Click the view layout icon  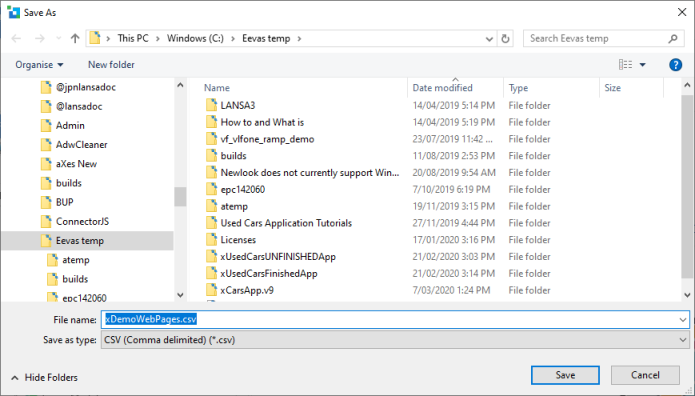tap(625, 65)
